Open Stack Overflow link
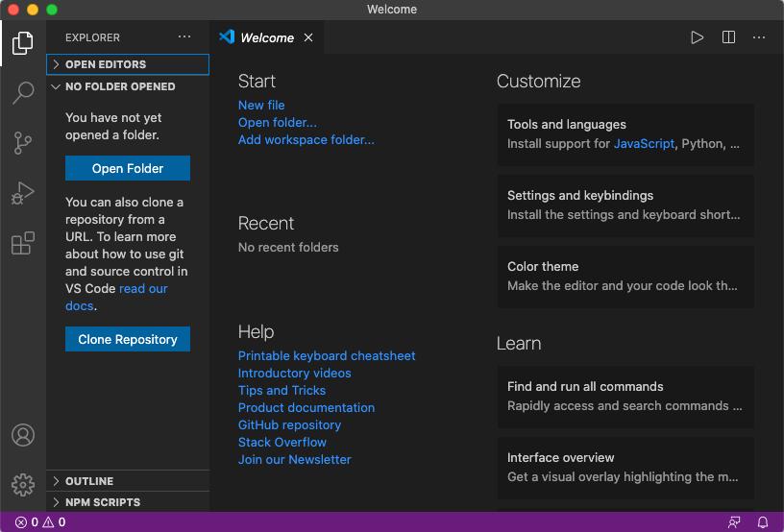The height and width of the screenshot is (532, 784). [282, 442]
